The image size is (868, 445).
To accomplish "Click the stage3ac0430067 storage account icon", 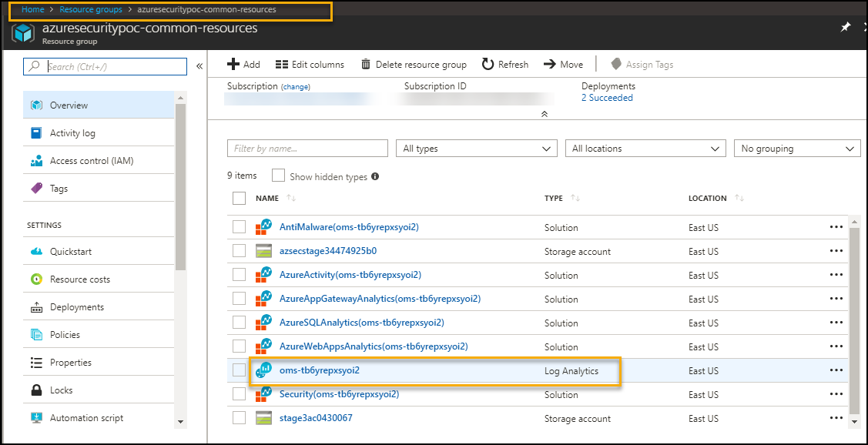I will pos(264,418).
